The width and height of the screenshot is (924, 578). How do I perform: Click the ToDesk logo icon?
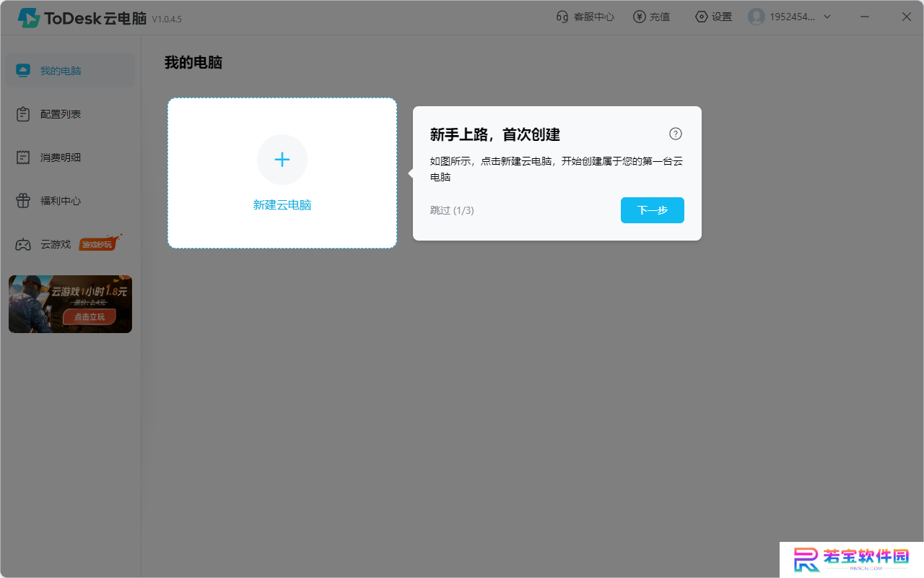click(29, 18)
